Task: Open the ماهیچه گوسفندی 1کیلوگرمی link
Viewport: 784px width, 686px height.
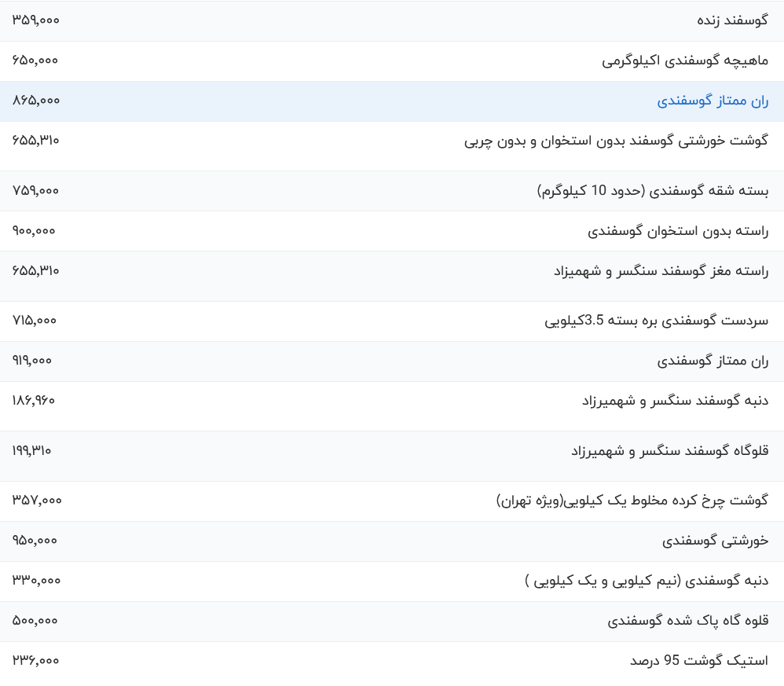Action: click(x=685, y=61)
